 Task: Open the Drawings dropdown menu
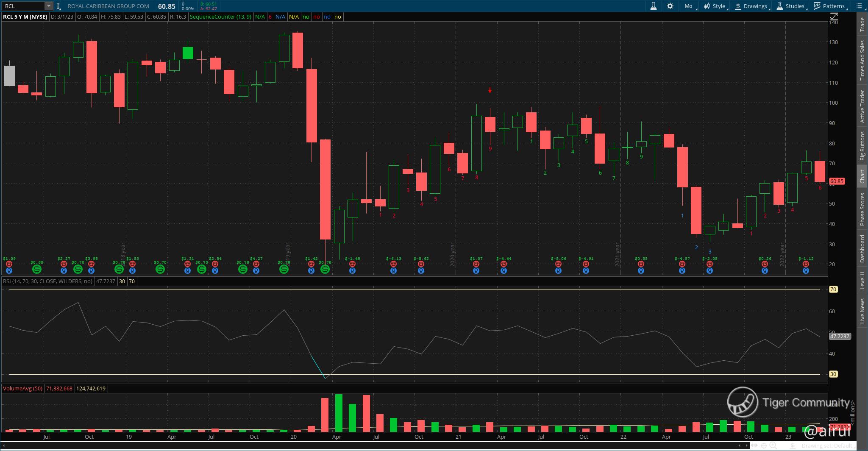(752, 6)
